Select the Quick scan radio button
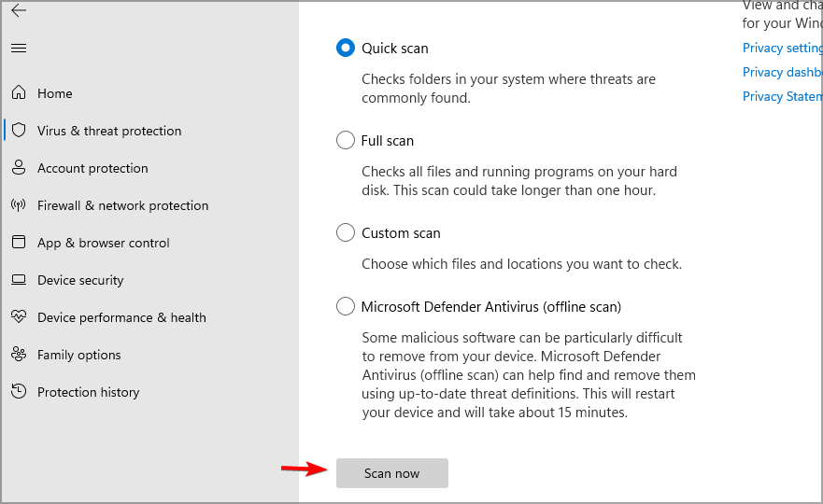The width and height of the screenshot is (823, 504). tap(346, 48)
